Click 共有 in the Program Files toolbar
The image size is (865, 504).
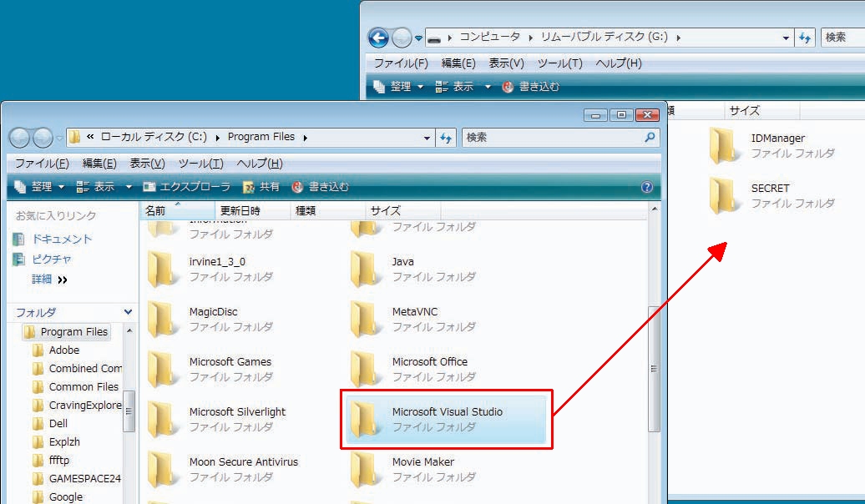tap(261, 187)
